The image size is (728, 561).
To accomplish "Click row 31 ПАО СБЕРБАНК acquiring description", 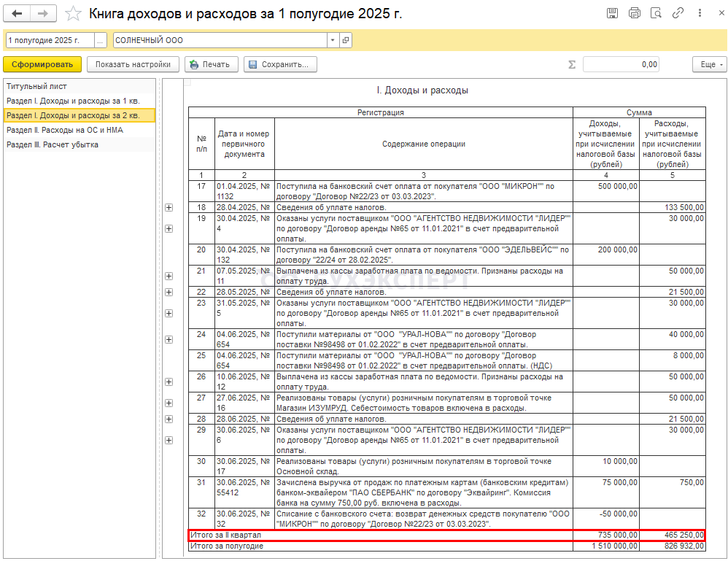I will (423, 492).
